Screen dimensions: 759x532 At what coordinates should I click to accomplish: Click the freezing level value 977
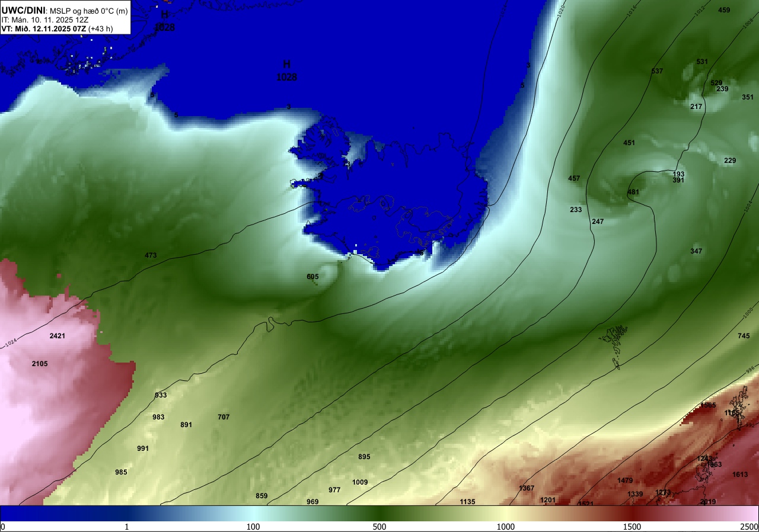pos(334,490)
